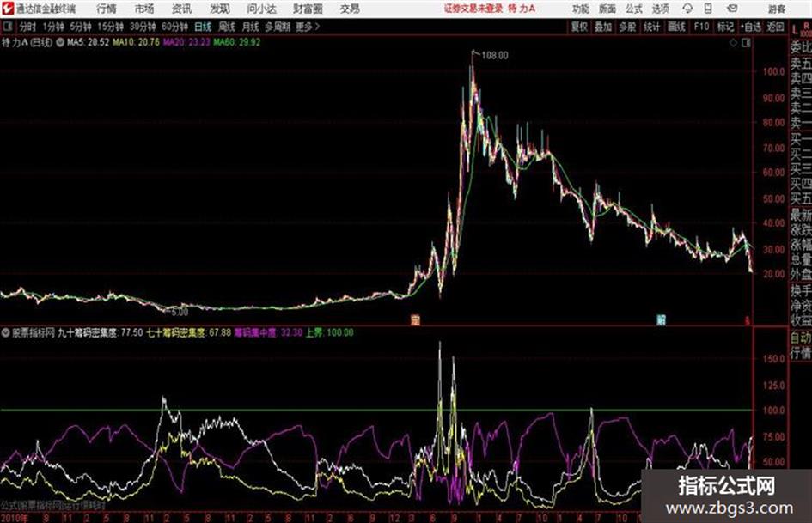Open the 交易 menu
The image size is (812, 523).
click(350, 9)
